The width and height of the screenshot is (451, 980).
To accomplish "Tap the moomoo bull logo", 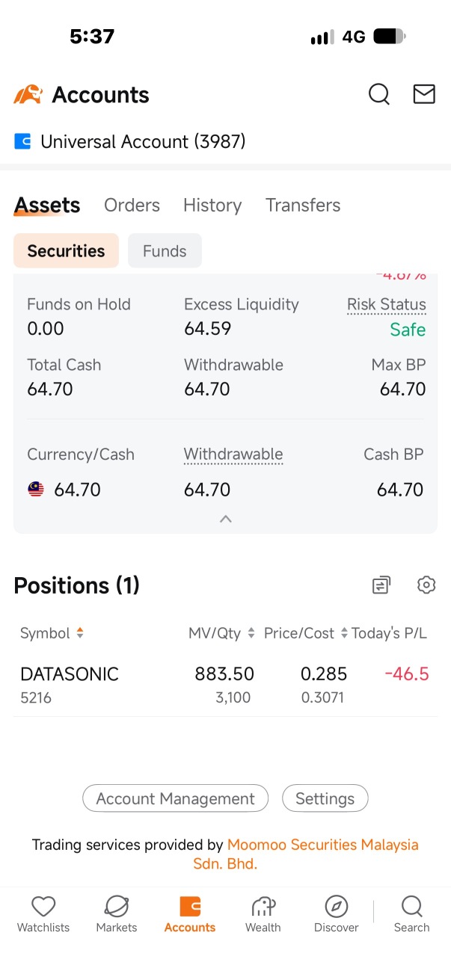I will [x=28, y=94].
